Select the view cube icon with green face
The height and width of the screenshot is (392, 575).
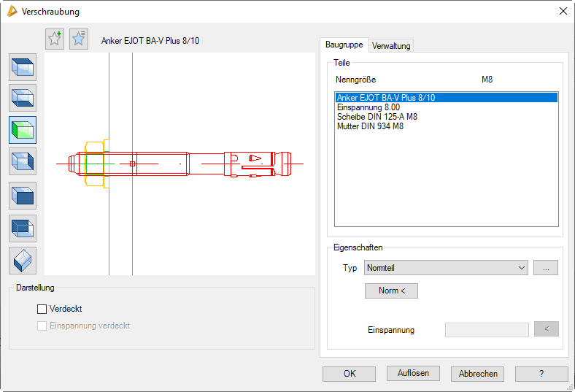tap(23, 129)
